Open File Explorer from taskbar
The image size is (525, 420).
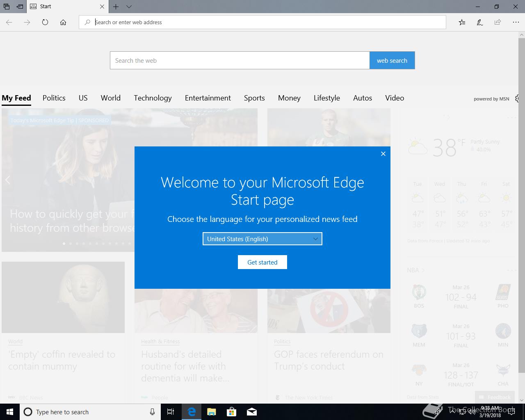[212, 412]
